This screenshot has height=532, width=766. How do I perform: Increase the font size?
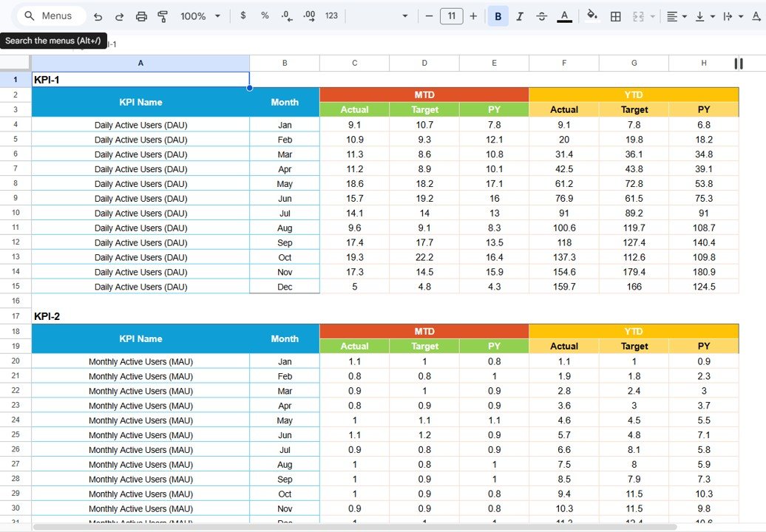473,16
